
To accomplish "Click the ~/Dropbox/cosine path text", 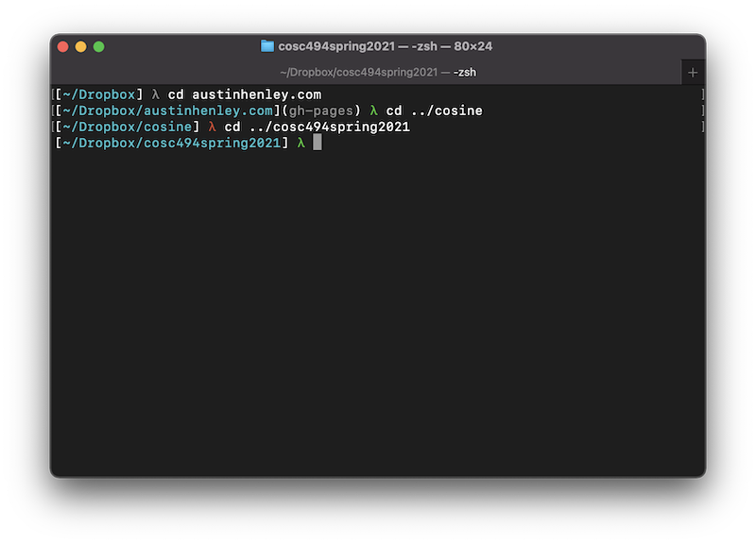I will [x=129, y=127].
